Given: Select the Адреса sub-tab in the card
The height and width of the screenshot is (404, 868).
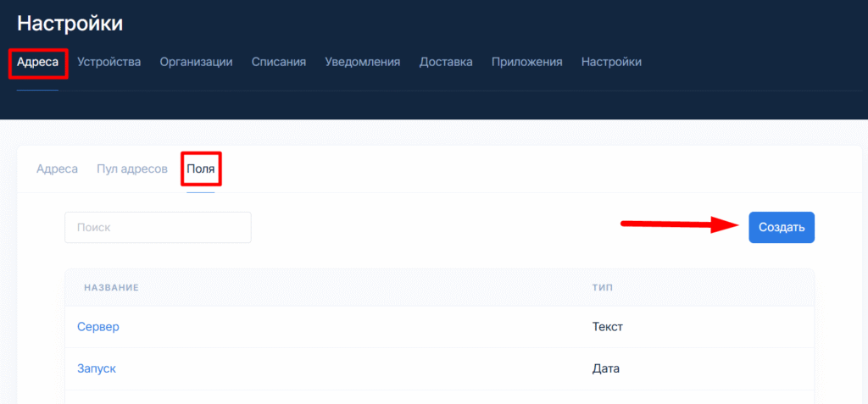Looking at the screenshot, I should 57,169.
